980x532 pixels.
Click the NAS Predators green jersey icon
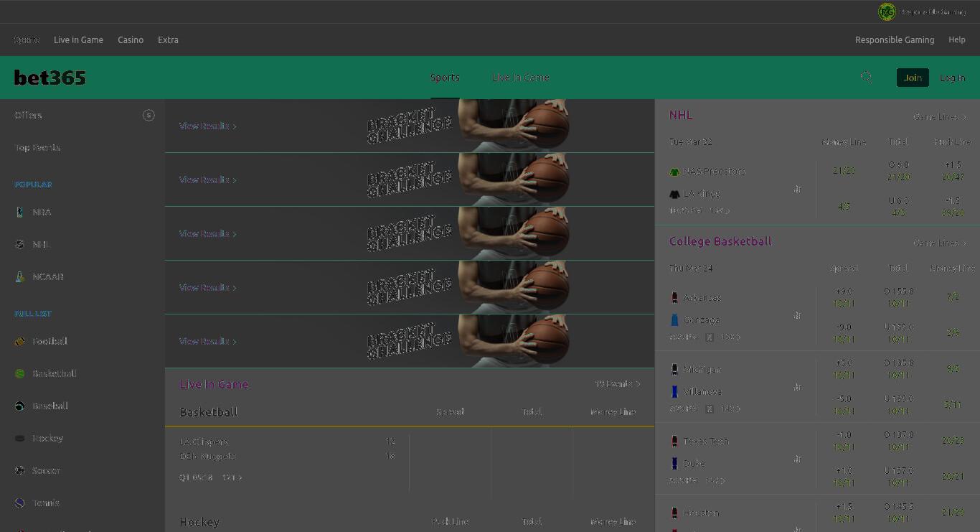pyautogui.click(x=674, y=172)
